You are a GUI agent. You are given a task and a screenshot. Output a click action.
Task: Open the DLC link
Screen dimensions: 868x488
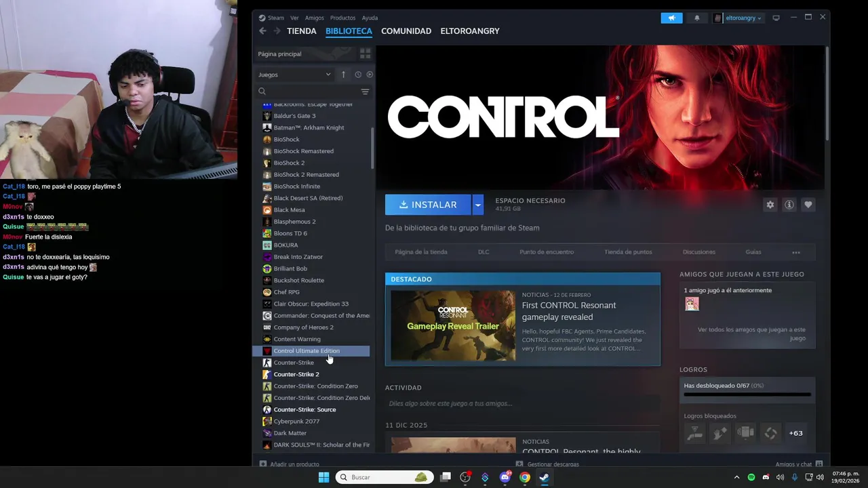[484, 252]
